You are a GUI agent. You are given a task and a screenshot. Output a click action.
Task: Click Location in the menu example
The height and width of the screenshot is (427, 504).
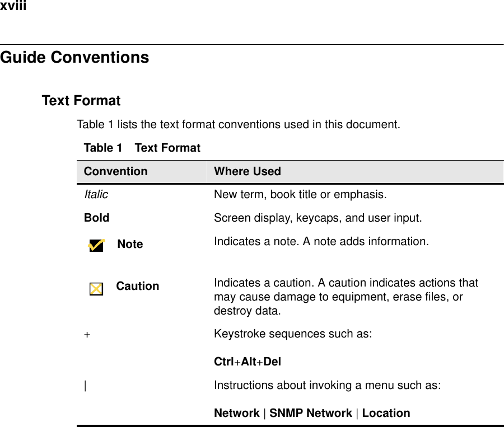386,414
